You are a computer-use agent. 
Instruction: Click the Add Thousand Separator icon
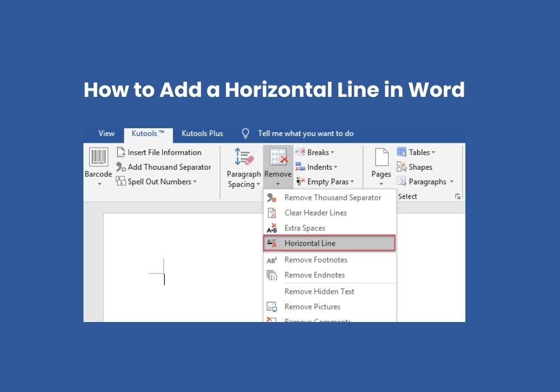pos(121,167)
